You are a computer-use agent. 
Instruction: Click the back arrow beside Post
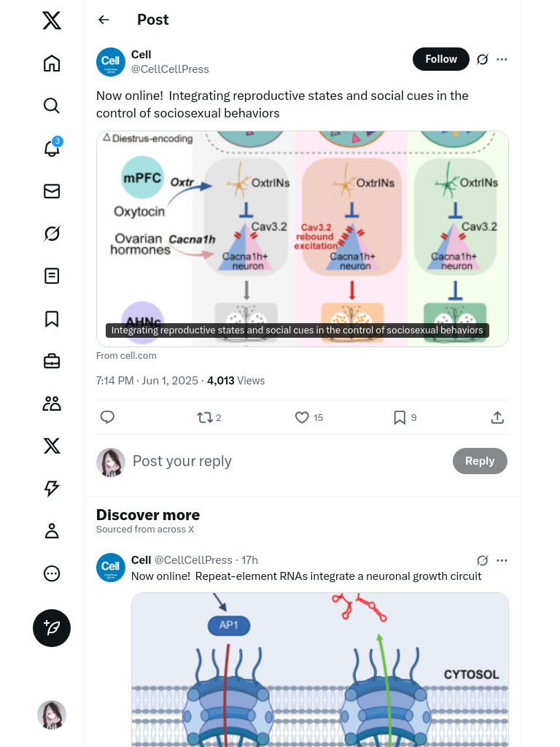[104, 20]
